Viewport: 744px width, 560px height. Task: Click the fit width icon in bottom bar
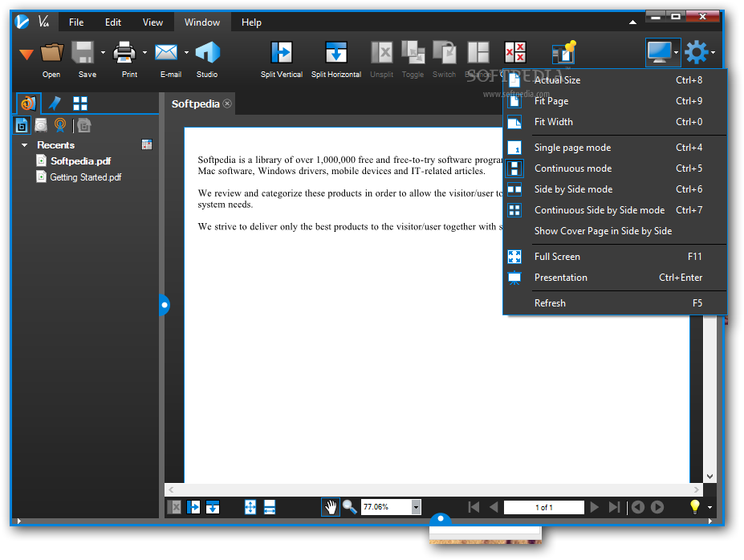[x=270, y=507]
